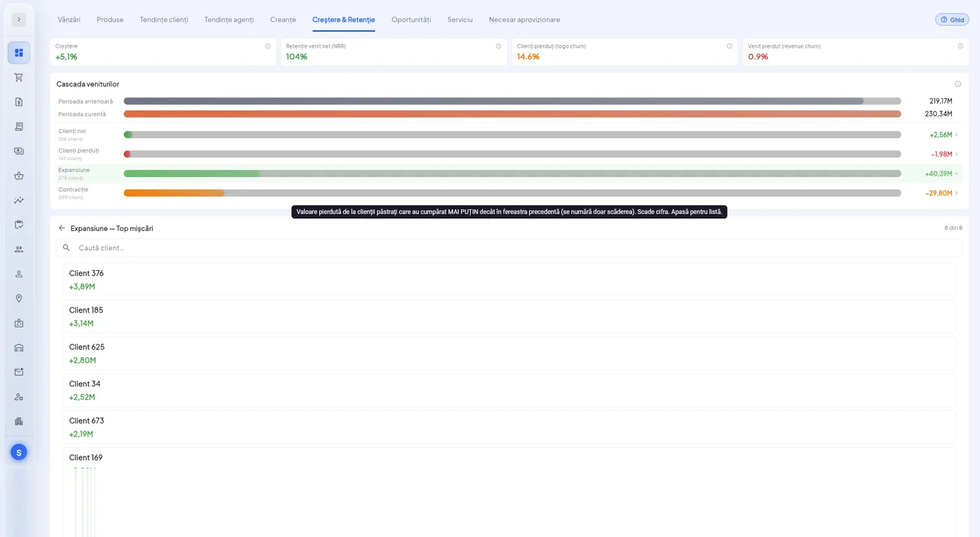980x537 pixels.
Task: Open the Oportunități tab
Action: point(412,20)
